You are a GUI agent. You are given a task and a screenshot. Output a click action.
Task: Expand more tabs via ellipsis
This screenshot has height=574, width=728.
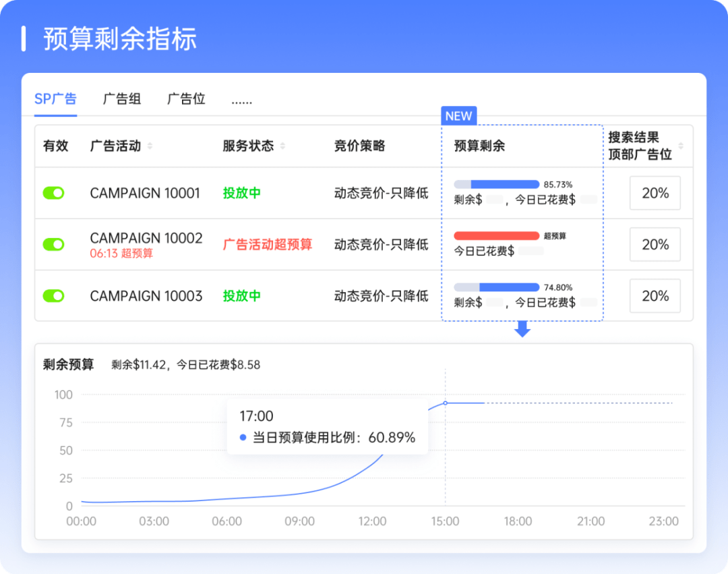pyautogui.click(x=241, y=101)
